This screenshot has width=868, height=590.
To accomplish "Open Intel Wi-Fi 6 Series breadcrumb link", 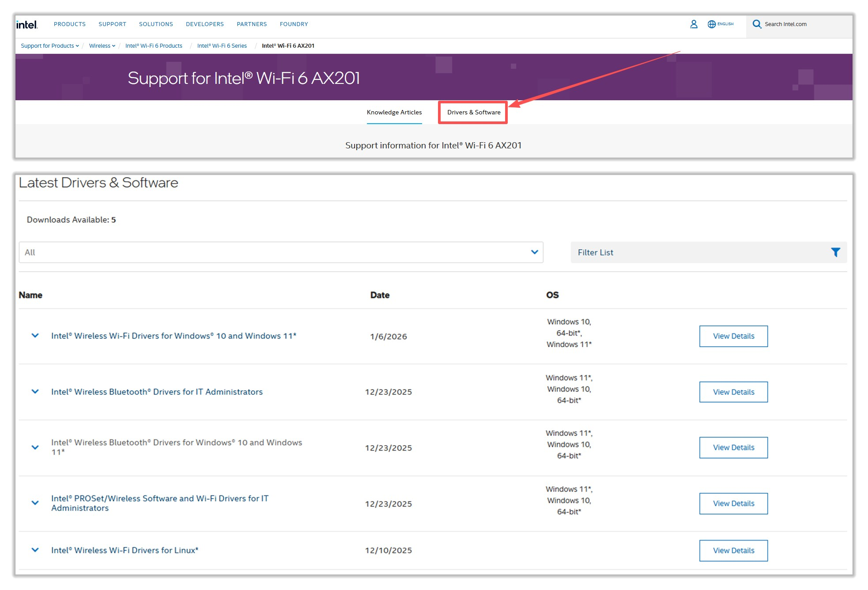I will click(222, 46).
